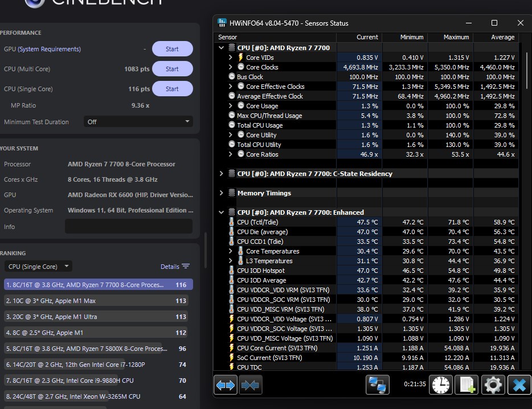
Task: Click icon beside Average Effective Clock
Action: pos(232,96)
